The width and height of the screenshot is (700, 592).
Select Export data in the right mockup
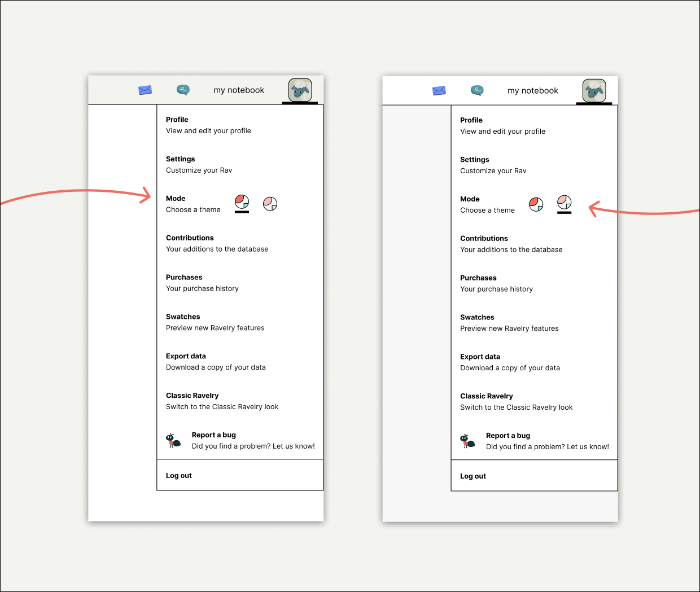point(510,362)
